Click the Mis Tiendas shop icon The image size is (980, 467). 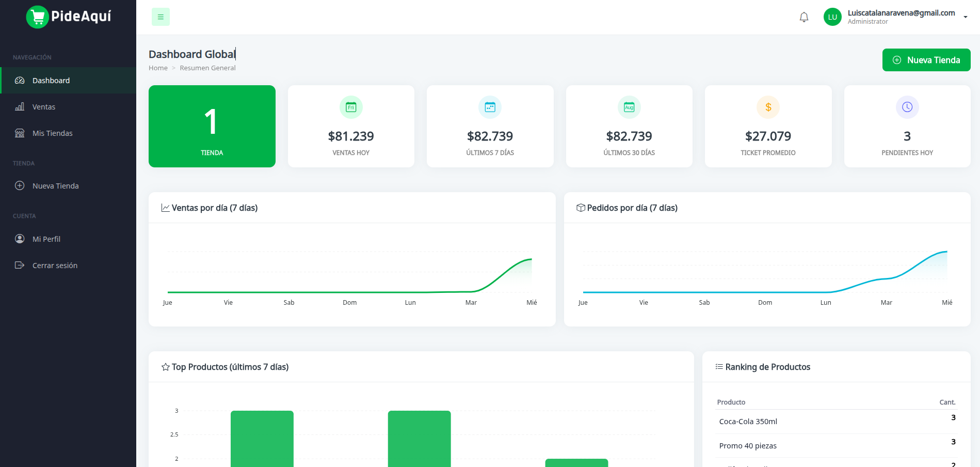tap(20, 133)
